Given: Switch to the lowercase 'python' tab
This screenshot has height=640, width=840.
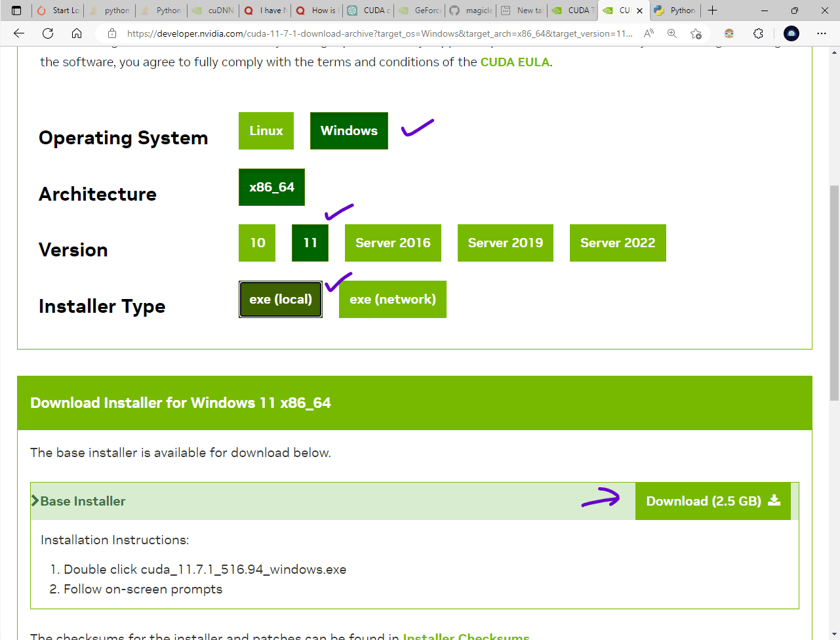Looking at the screenshot, I should click(110, 10).
